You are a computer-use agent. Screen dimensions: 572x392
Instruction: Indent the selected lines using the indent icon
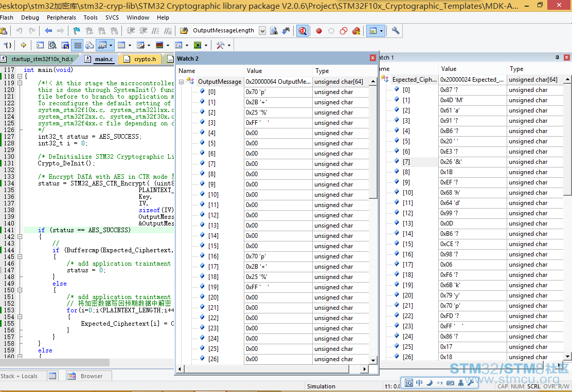[x=131, y=31]
